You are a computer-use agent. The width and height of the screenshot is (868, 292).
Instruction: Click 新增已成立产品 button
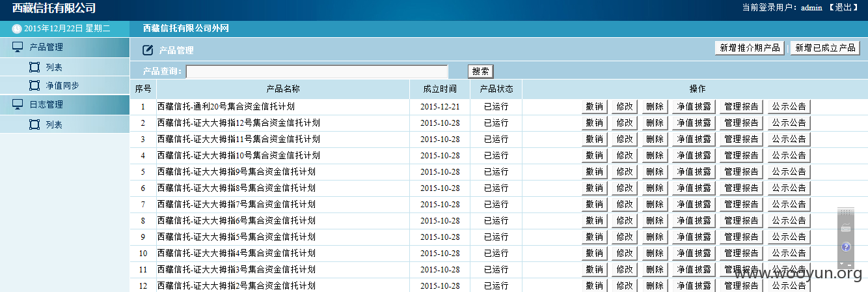(x=825, y=48)
